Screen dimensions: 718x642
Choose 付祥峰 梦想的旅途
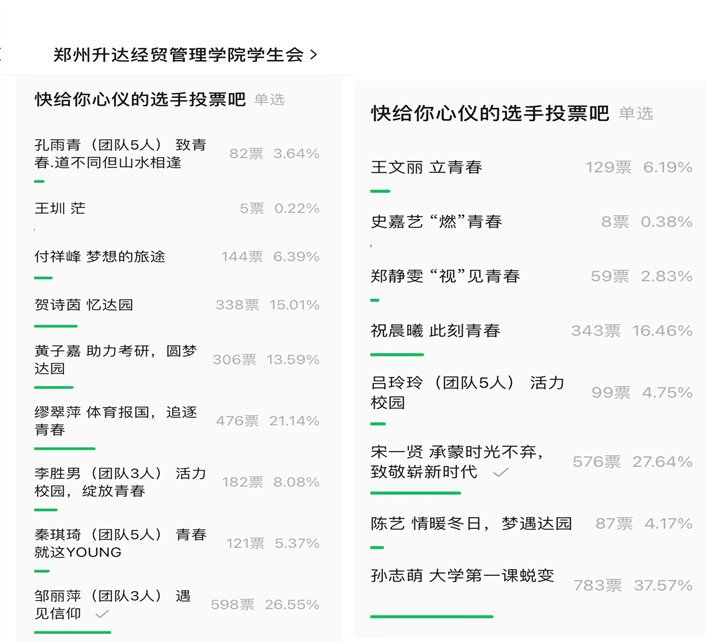[x=100, y=257]
